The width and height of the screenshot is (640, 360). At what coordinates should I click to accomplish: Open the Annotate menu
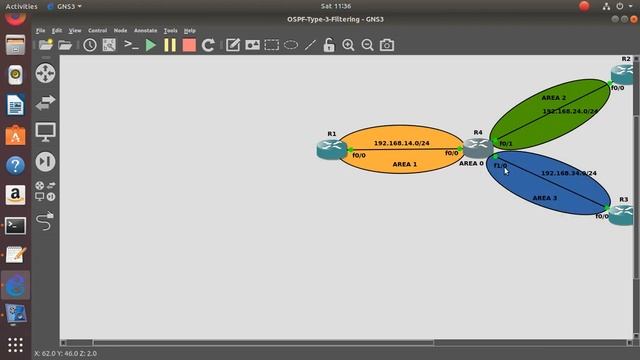pos(145,31)
